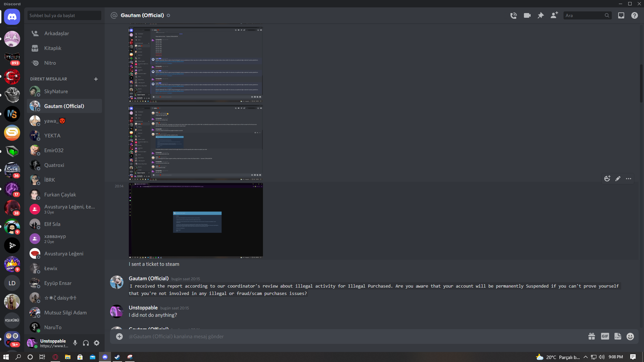
Task: Click the message input field
Action: pos(335,337)
